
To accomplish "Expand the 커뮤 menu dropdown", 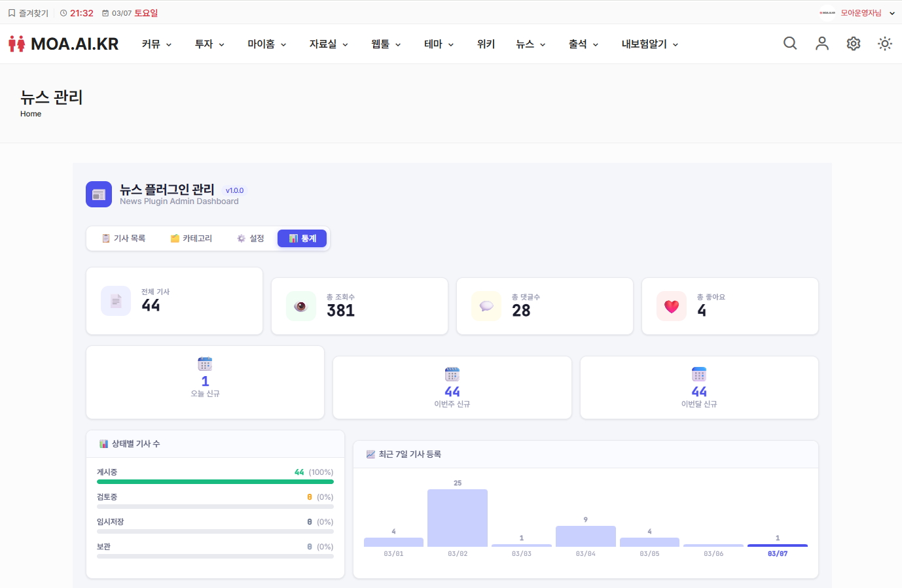I will click(x=157, y=44).
